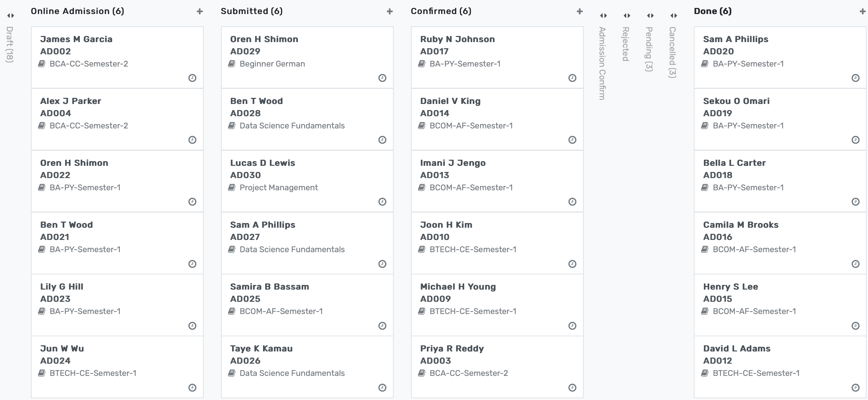
Task: Click activity clock icon on James M Garcia card
Action: pyautogui.click(x=192, y=78)
